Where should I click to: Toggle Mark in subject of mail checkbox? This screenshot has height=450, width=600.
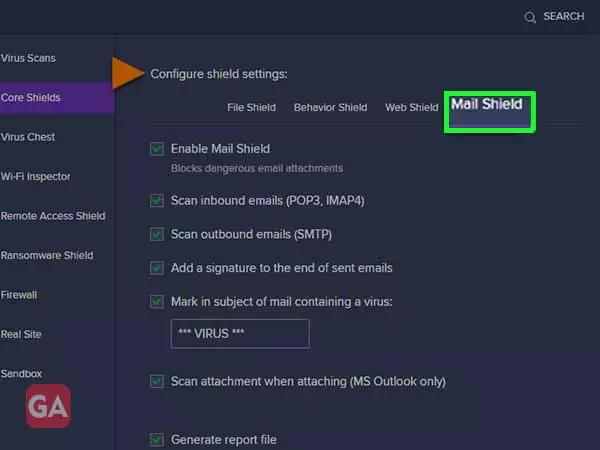click(x=157, y=302)
